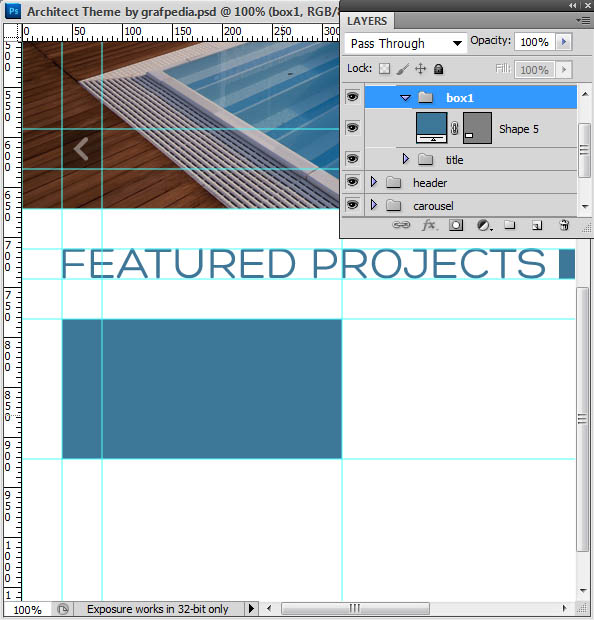Click the Exposure works in 32-bit status text
The height and width of the screenshot is (620, 594).
click(x=158, y=609)
